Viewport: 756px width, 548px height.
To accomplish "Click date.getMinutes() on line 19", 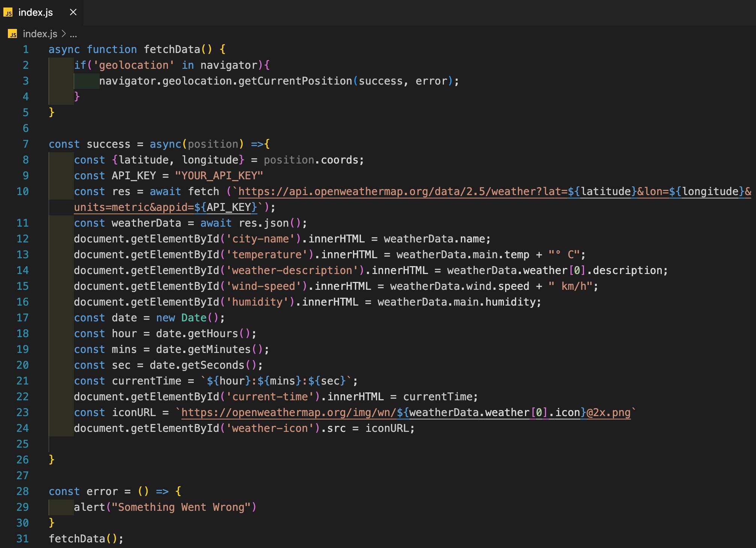I will [210, 350].
